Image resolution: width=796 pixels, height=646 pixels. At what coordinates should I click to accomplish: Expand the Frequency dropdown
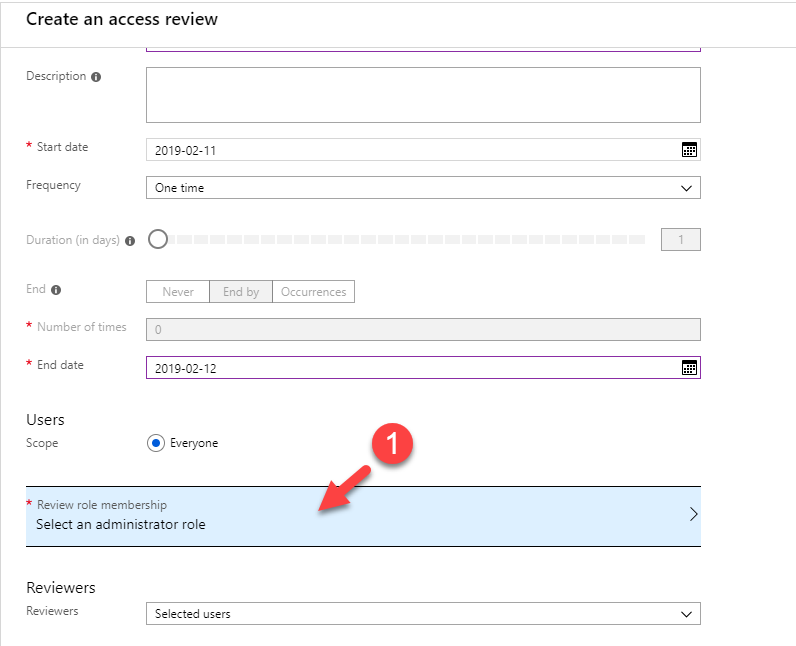423,188
